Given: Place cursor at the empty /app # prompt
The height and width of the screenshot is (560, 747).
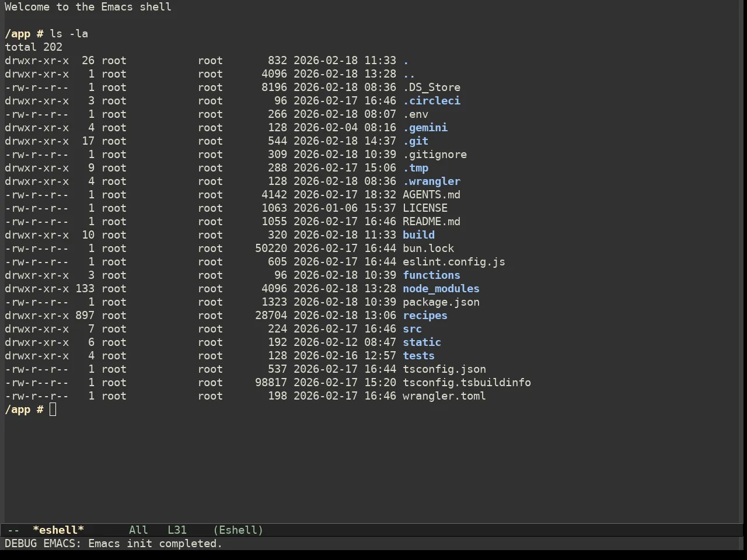Looking at the screenshot, I should 53,409.
